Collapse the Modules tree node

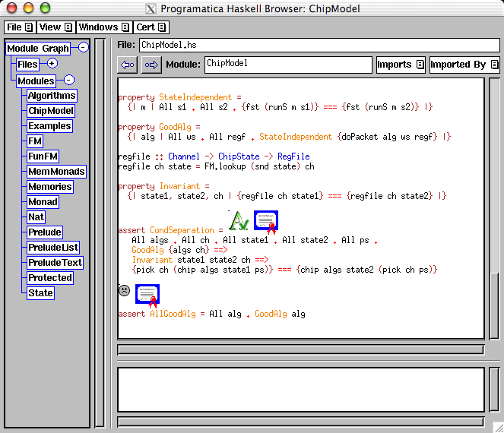click(68, 80)
